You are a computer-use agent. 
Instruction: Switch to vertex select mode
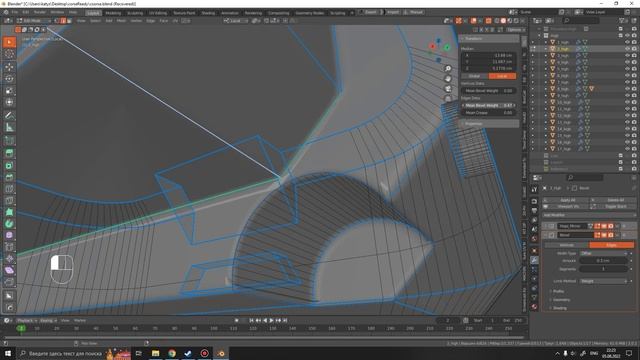(x=57, y=20)
